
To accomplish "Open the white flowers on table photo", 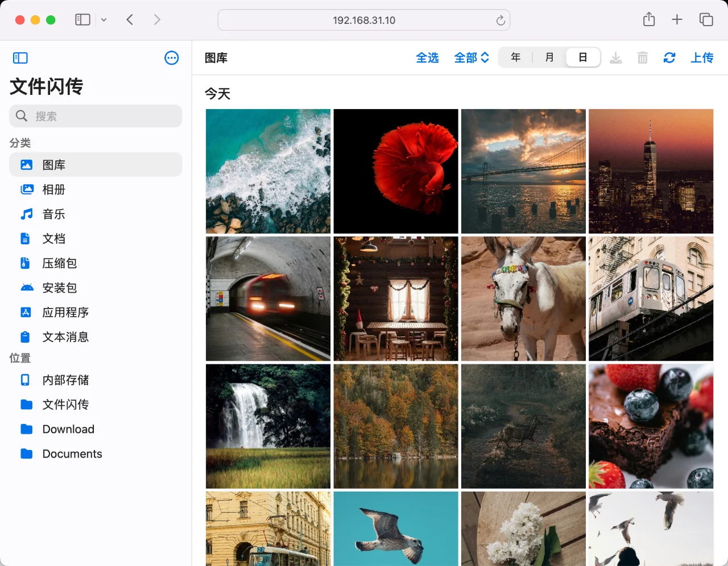I will [523, 528].
